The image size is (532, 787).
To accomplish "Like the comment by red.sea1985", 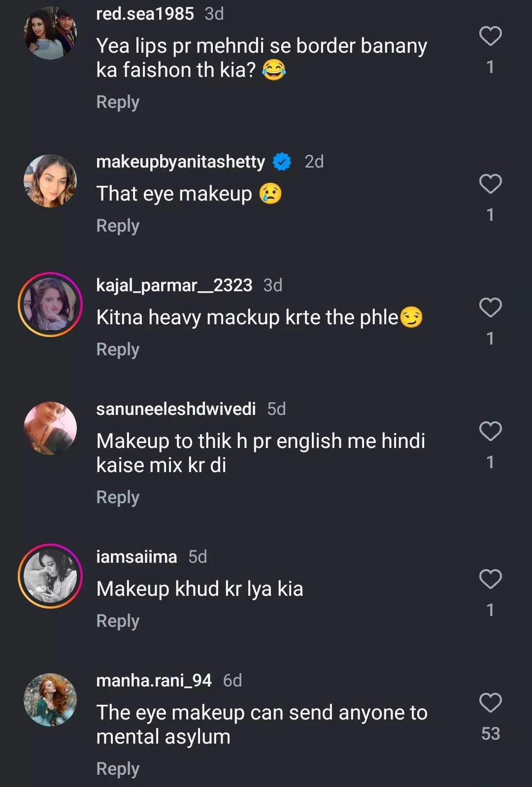I will [x=490, y=36].
